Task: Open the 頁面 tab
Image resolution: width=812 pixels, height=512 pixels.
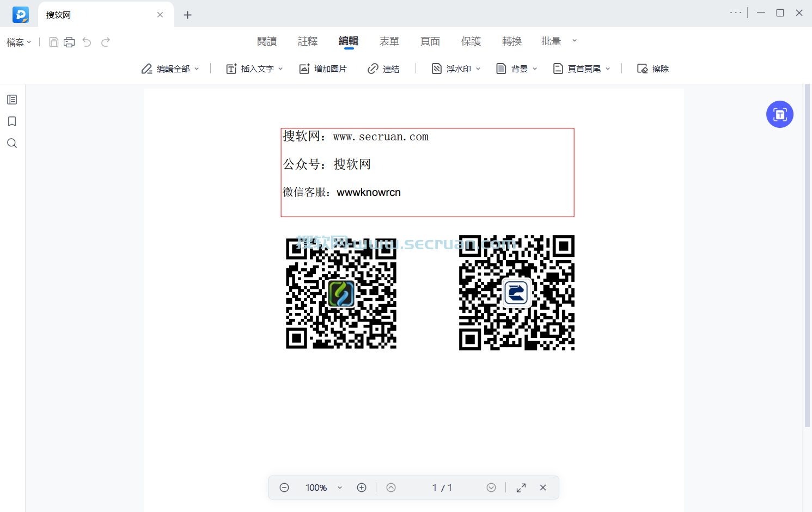Action: click(430, 41)
